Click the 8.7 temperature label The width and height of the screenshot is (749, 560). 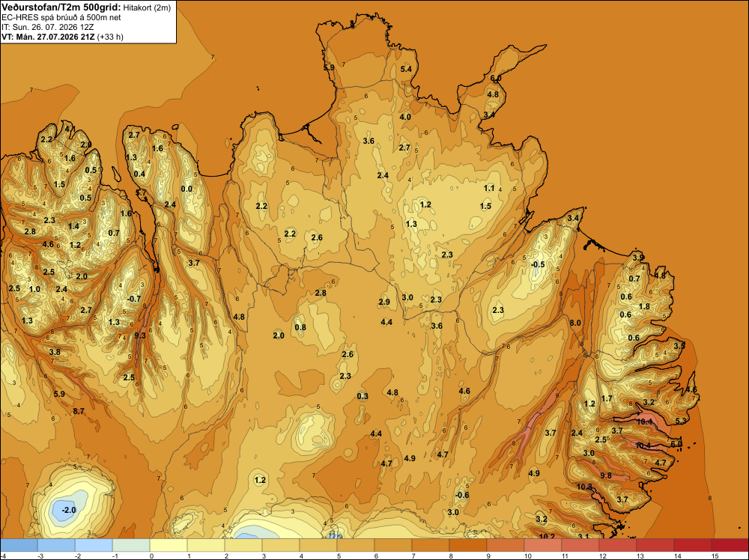tap(79, 411)
